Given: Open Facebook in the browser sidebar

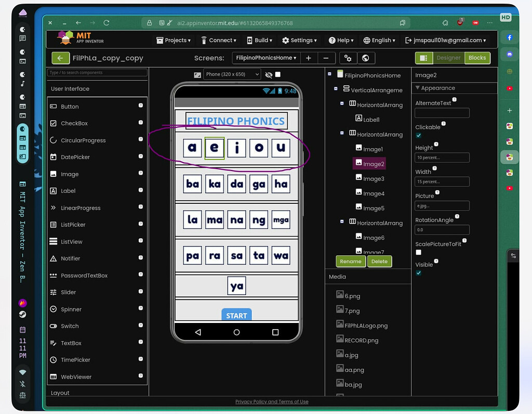Looking at the screenshot, I should (510, 38).
